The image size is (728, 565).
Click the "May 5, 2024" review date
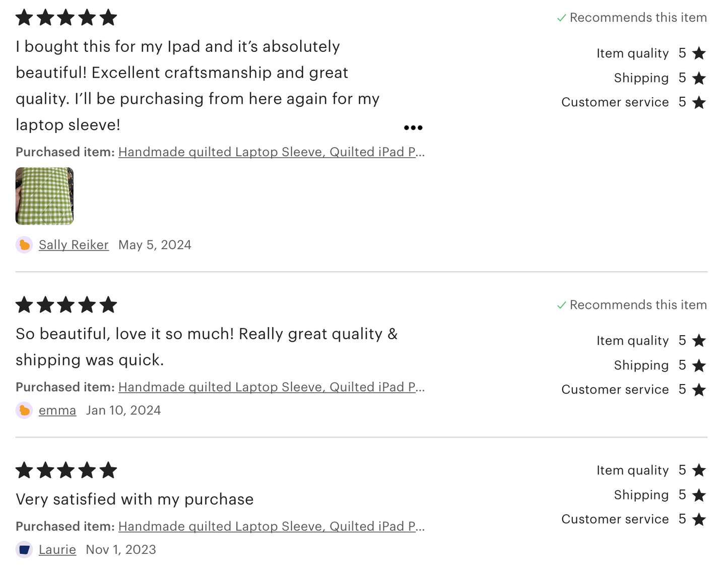tap(155, 245)
